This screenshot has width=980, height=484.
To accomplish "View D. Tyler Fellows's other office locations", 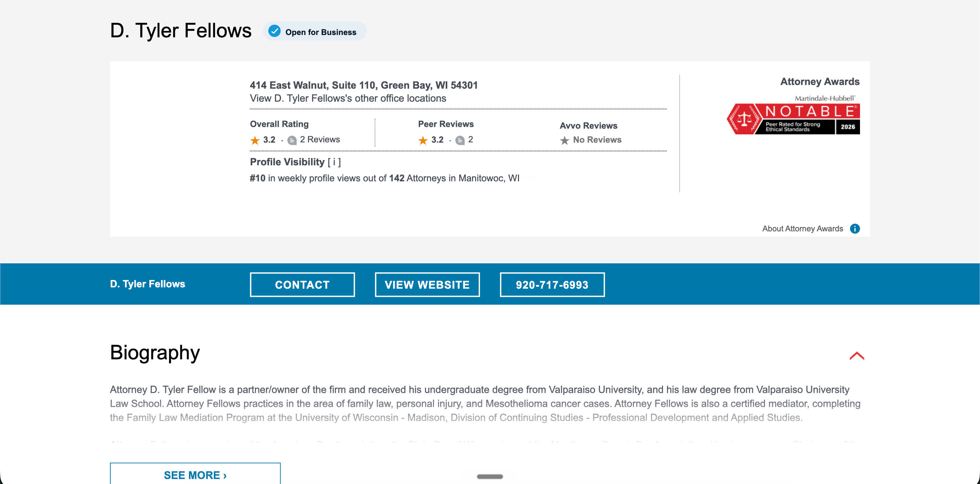I will pyautogui.click(x=348, y=98).
